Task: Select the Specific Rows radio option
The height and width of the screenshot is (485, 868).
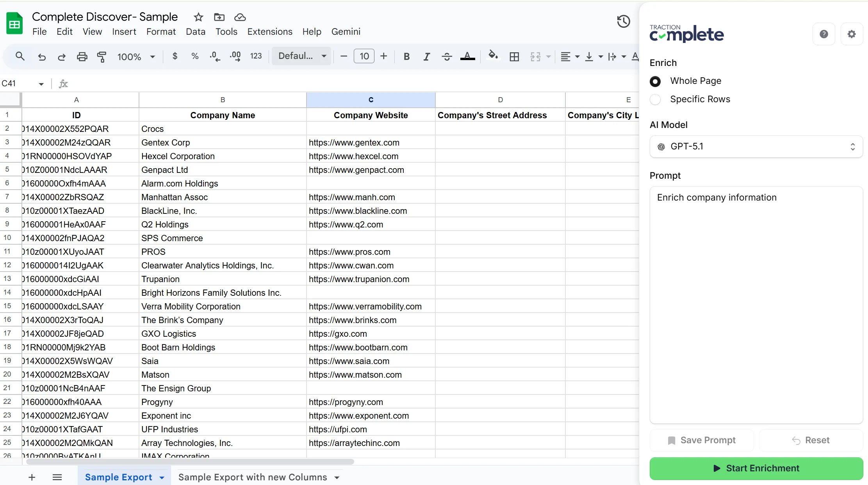Action: [655, 99]
